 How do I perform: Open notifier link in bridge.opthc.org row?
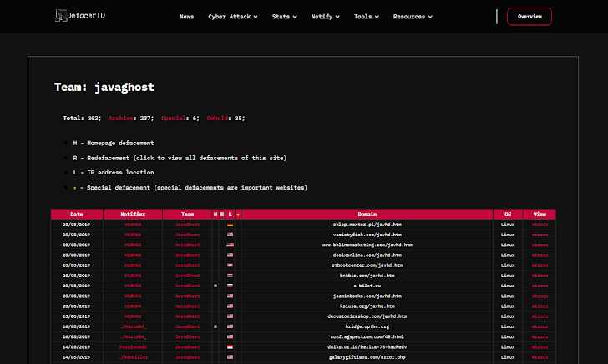(x=133, y=326)
